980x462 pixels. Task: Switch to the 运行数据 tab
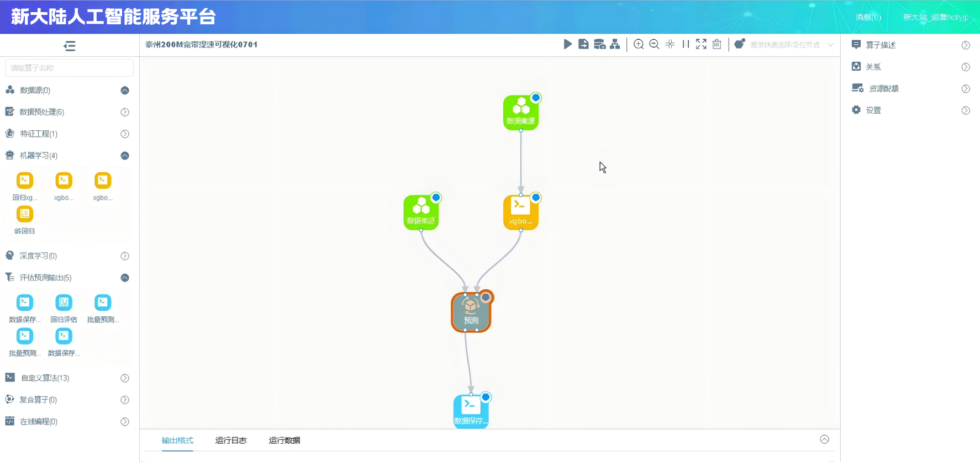tap(284, 440)
